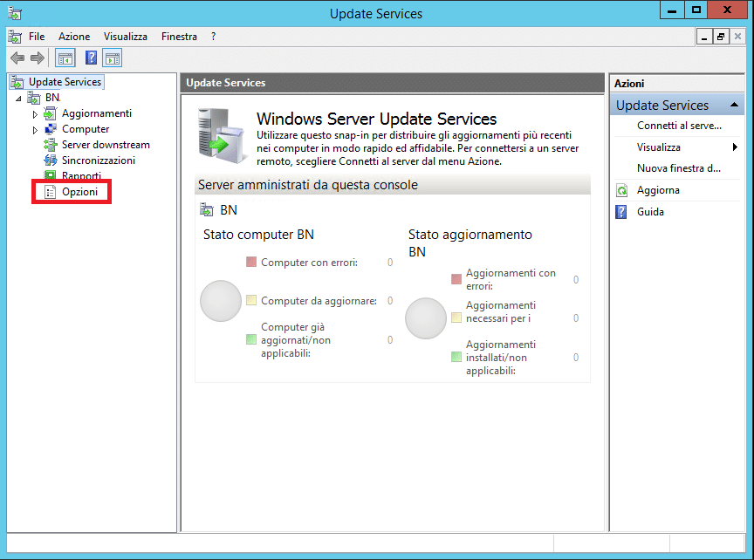Select Rapporti in the tree
This screenshot has width=754, height=560.
[x=81, y=175]
